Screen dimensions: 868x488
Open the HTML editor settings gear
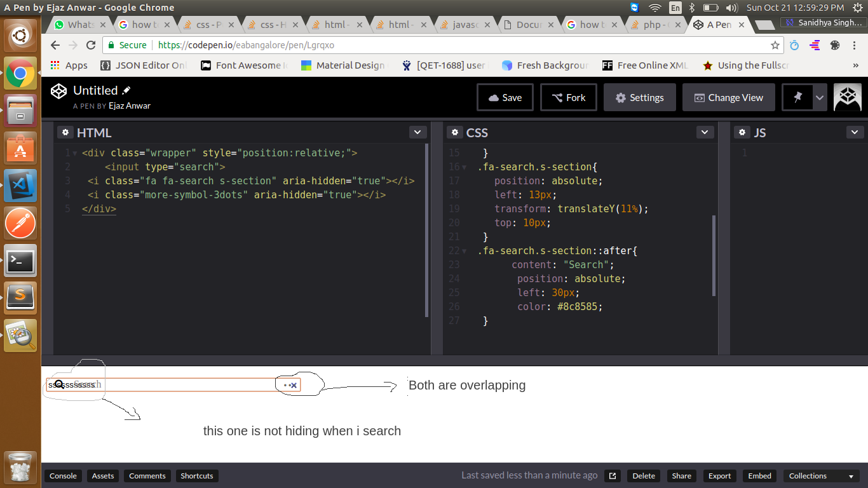(65, 132)
